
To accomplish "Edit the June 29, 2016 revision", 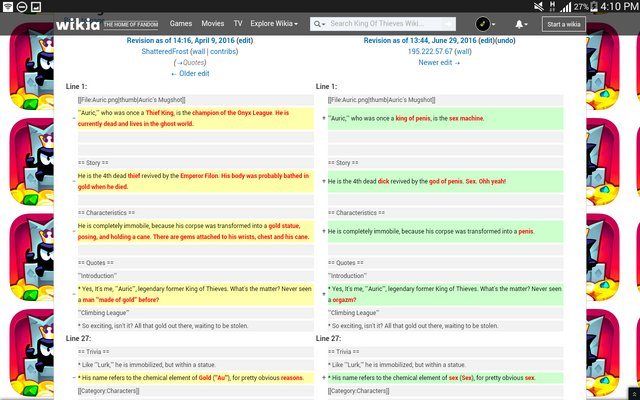I will [x=486, y=40].
